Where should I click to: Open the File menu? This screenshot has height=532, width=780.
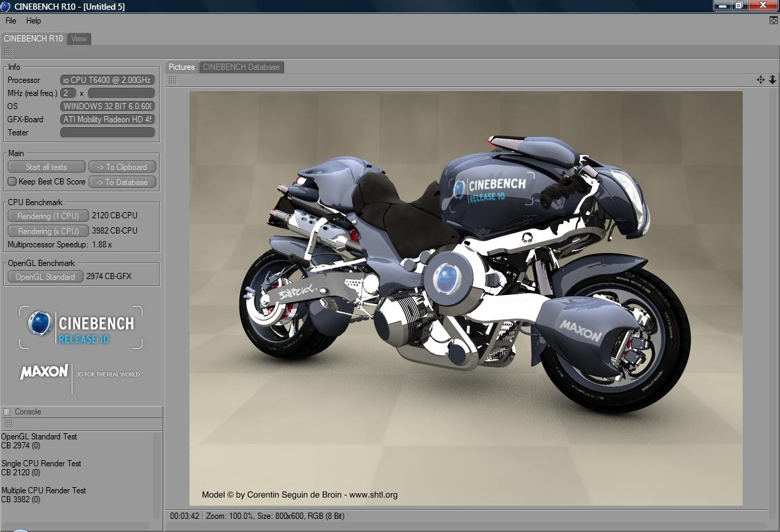tap(11, 21)
